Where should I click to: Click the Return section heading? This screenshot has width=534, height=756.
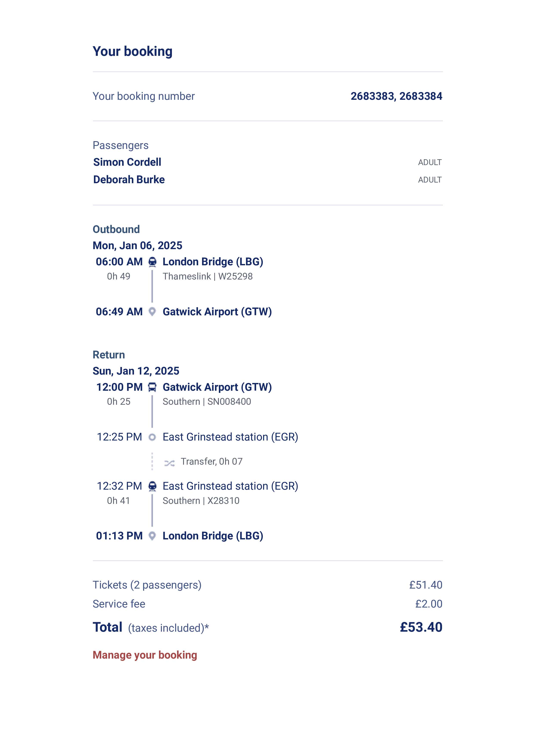point(109,355)
